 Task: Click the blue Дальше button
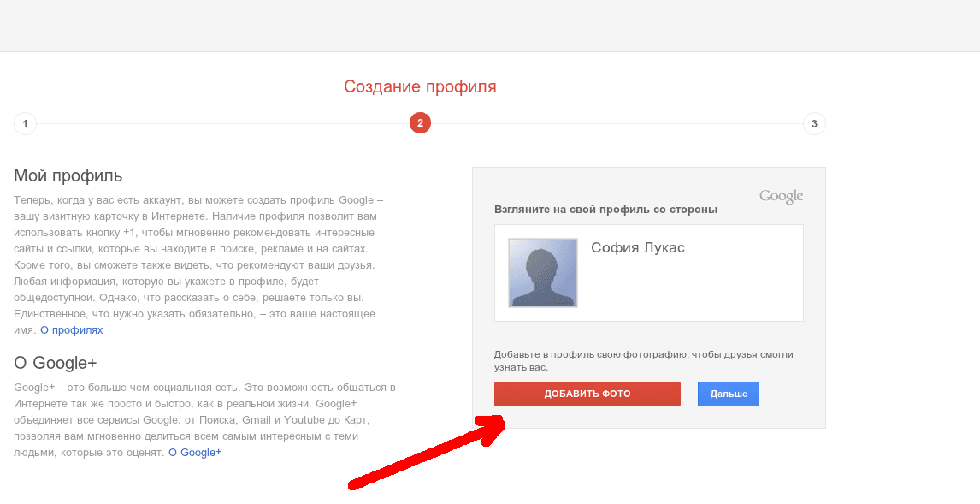(x=728, y=394)
